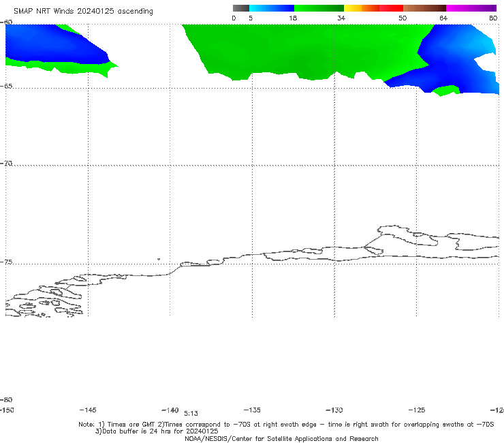Click the latitude label '-65'
This screenshot has width=504, height=443.
tap(6, 87)
